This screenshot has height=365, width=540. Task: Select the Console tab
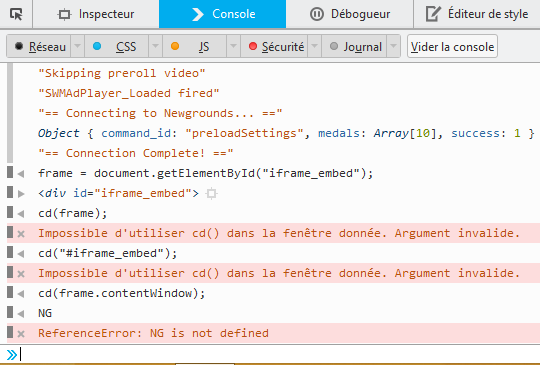[x=222, y=14]
